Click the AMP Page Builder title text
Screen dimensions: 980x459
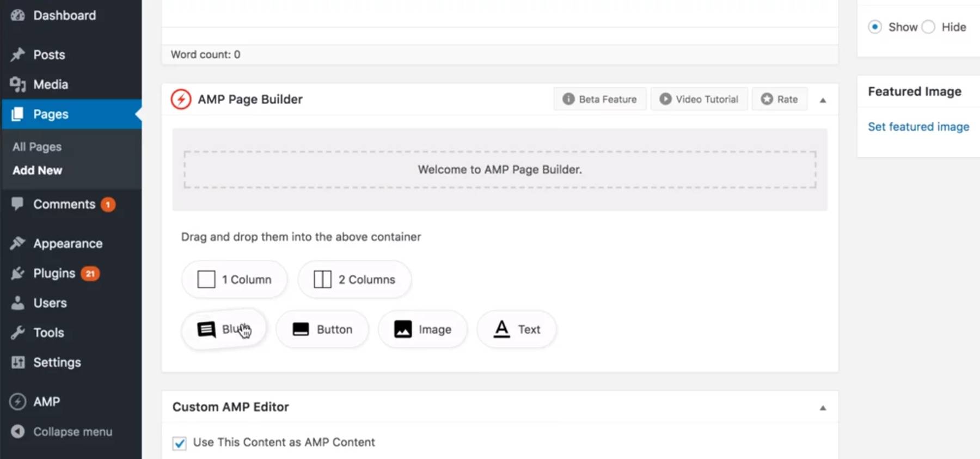click(250, 99)
